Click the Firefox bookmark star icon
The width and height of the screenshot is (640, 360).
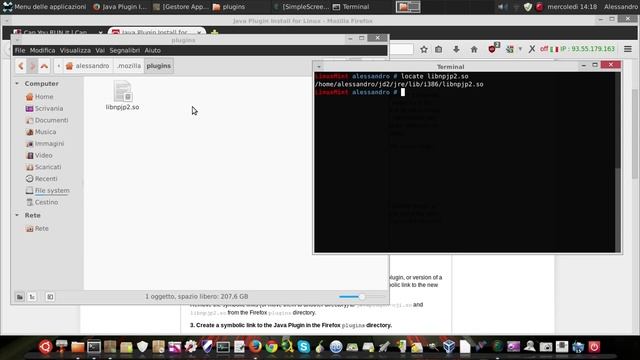click(424, 49)
